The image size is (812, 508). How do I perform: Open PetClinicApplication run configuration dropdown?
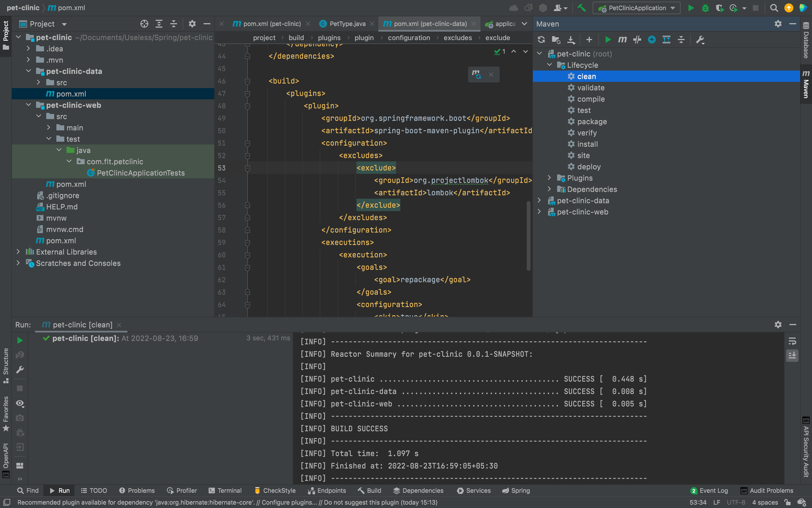coord(637,8)
